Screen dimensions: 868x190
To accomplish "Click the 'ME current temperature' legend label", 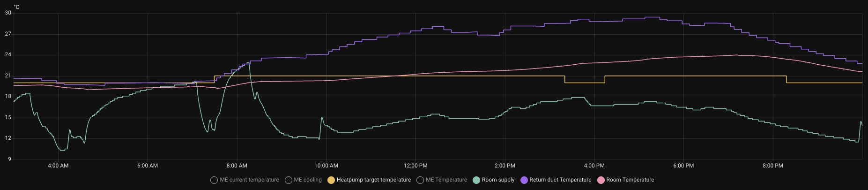I will coord(249,180).
